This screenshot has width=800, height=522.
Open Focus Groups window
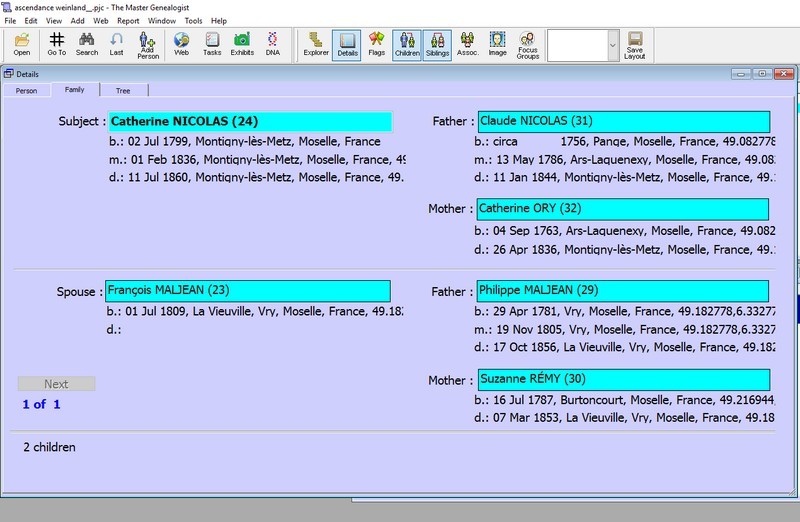tap(528, 45)
